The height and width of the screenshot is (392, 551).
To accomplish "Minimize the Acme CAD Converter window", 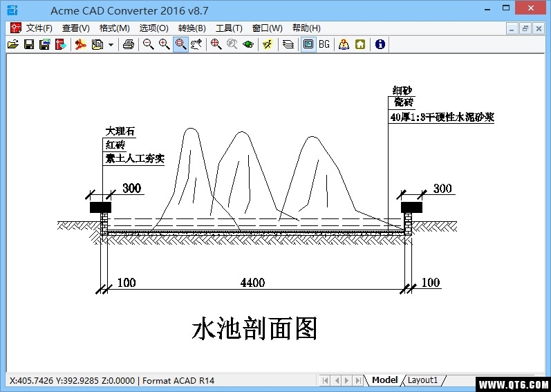I will pyautogui.click(x=487, y=9).
